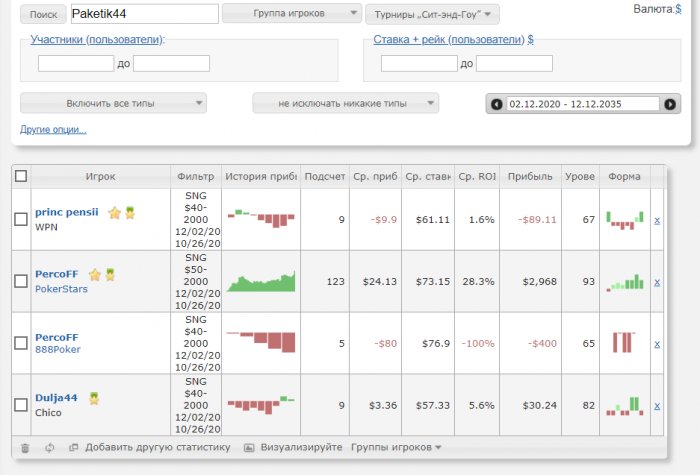Sort table by Прибыль column header
The image size is (700, 475).
coord(529,177)
